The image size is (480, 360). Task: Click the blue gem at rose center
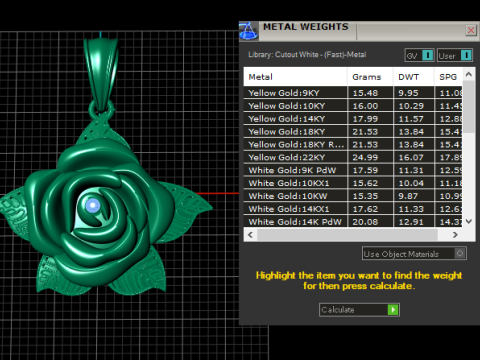tap(93, 205)
